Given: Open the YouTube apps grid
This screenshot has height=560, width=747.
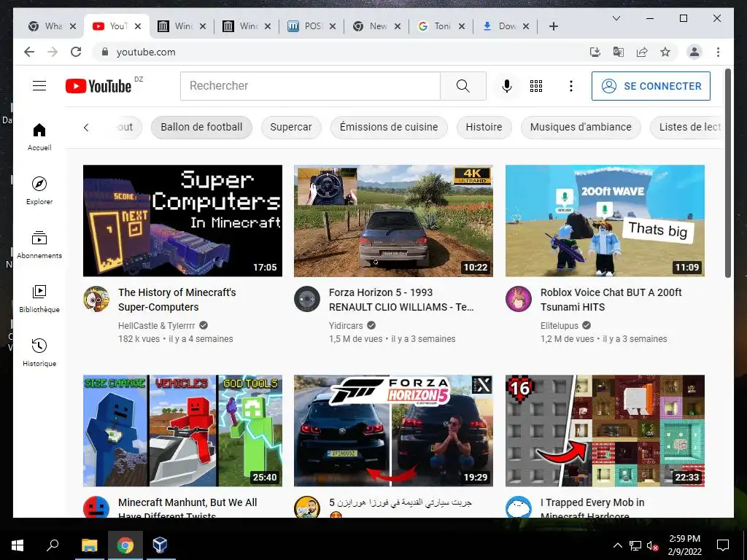Looking at the screenshot, I should (536, 86).
